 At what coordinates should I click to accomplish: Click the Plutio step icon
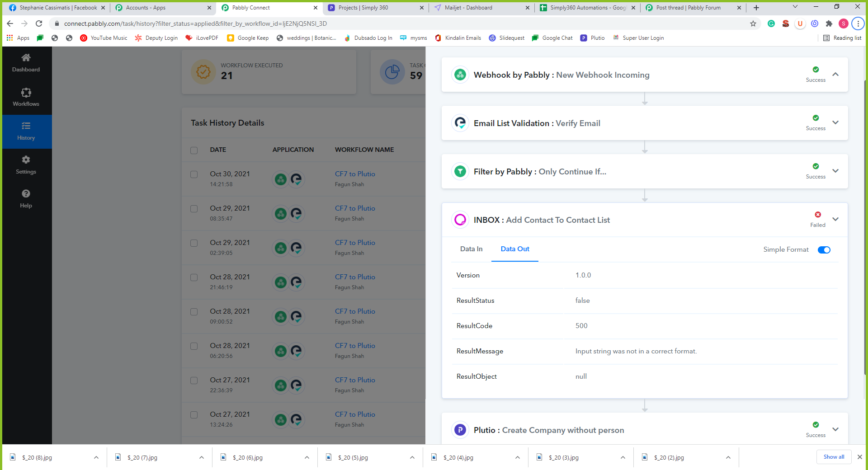[x=460, y=430]
